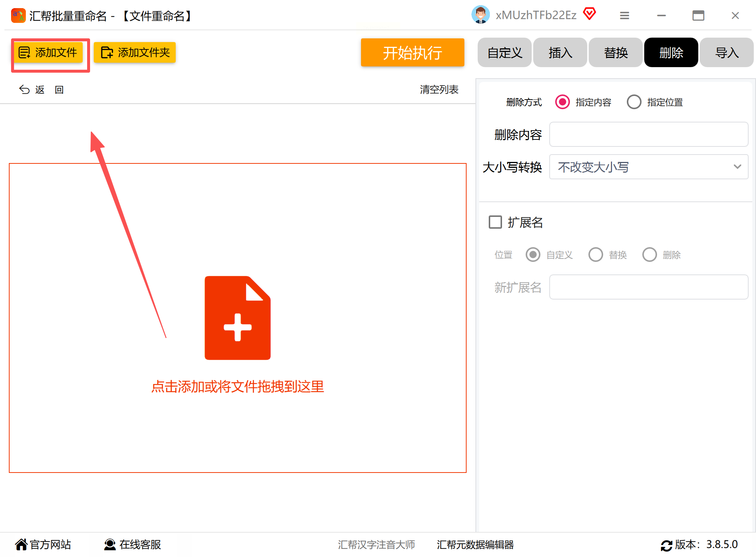The image size is (756, 557).
Task: Click the red VIP diamond badge
Action: pyautogui.click(x=589, y=14)
